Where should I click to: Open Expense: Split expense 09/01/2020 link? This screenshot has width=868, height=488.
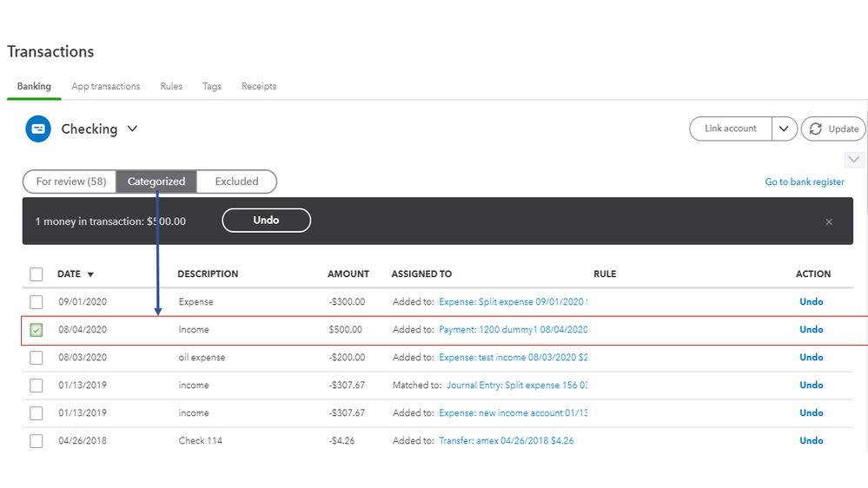coord(514,302)
